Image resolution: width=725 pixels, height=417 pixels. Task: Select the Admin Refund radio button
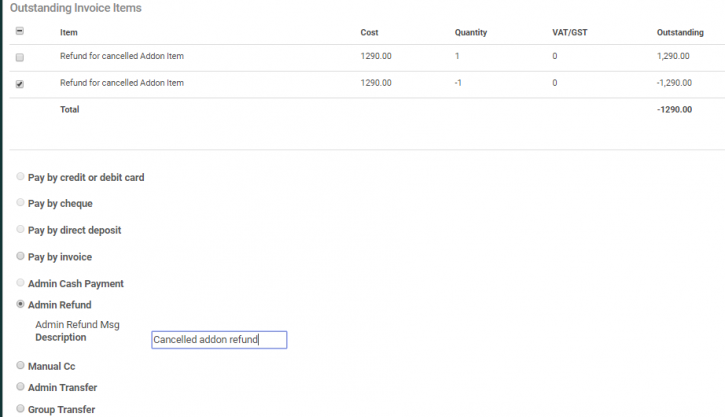pos(20,304)
